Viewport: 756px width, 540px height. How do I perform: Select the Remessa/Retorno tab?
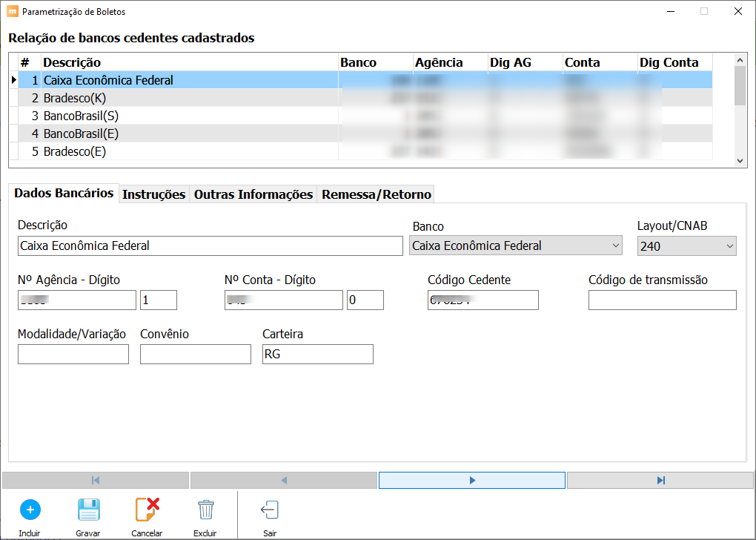pos(376,194)
